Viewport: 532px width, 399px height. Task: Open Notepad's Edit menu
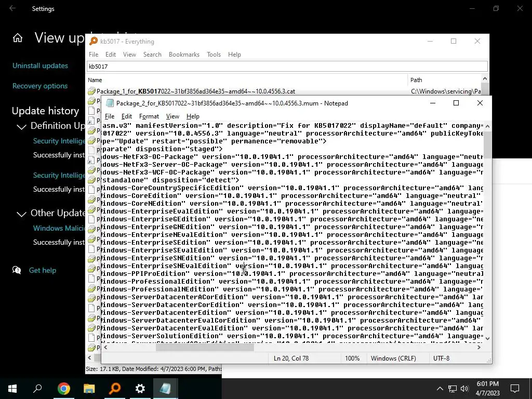(x=127, y=116)
